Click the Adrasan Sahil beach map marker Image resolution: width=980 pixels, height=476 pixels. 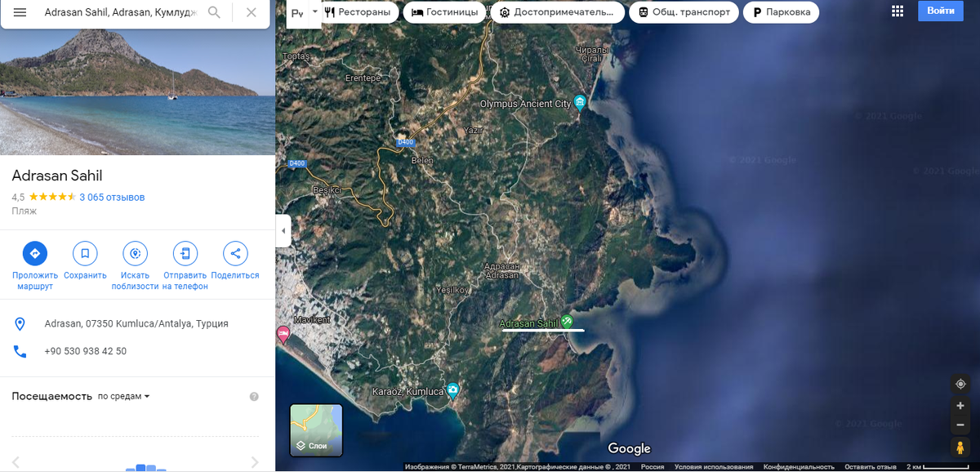[x=567, y=321]
